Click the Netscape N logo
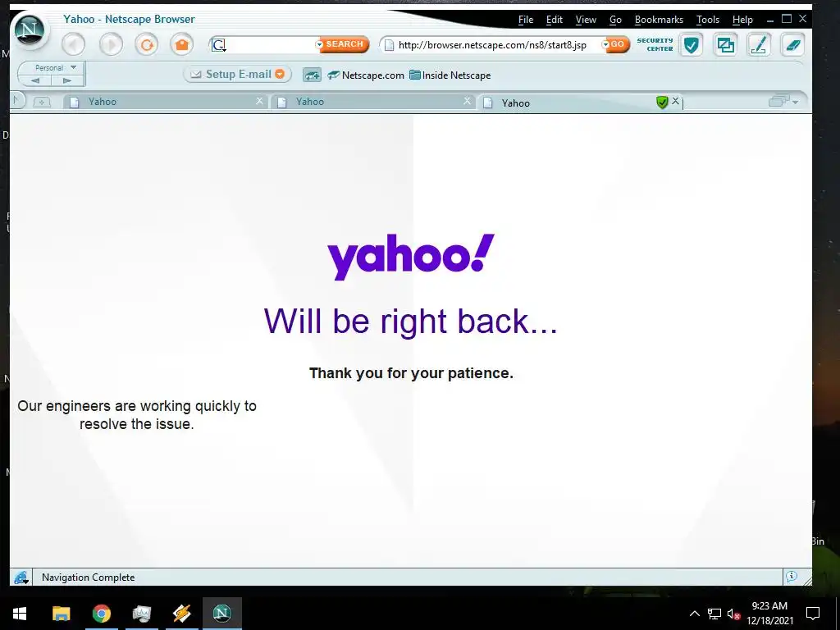 pyautogui.click(x=29, y=30)
